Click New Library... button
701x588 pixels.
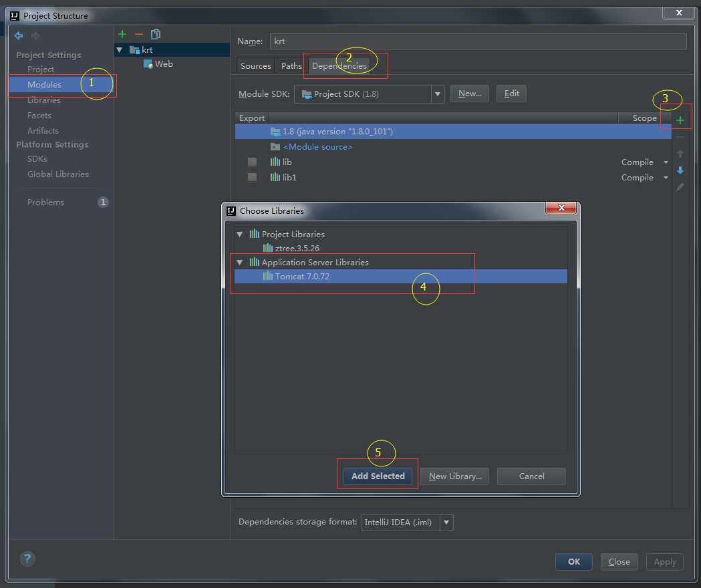tap(454, 476)
